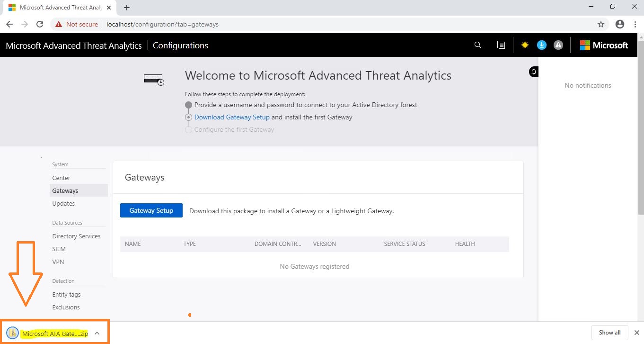The image size is (644, 344).
Task: Open Chrome three-dot menu
Action: tap(635, 24)
